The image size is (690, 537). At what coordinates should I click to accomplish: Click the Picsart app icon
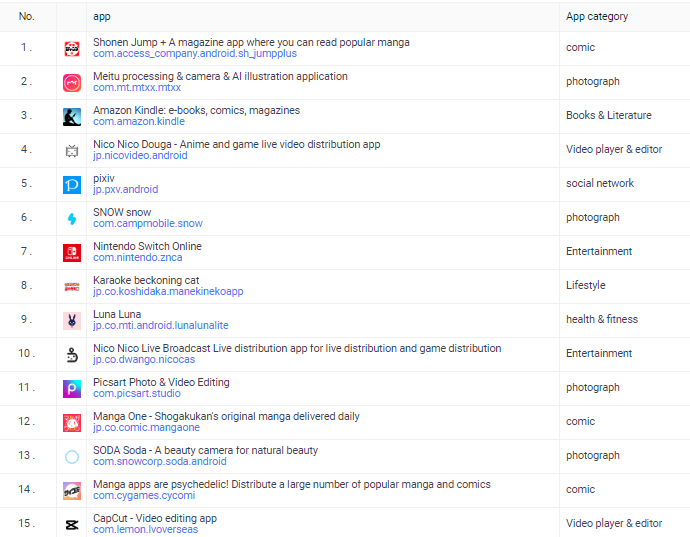(x=72, y=389)
